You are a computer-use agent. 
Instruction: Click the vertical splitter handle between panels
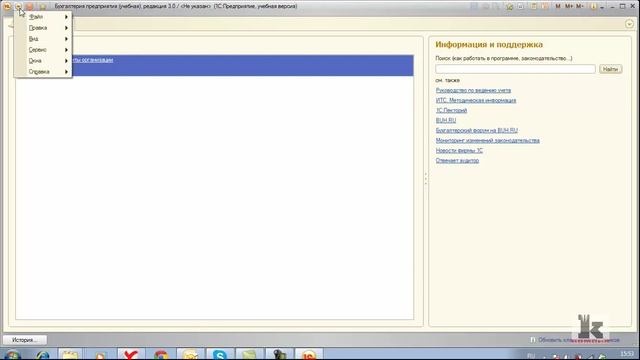click(x=426, y=178)
